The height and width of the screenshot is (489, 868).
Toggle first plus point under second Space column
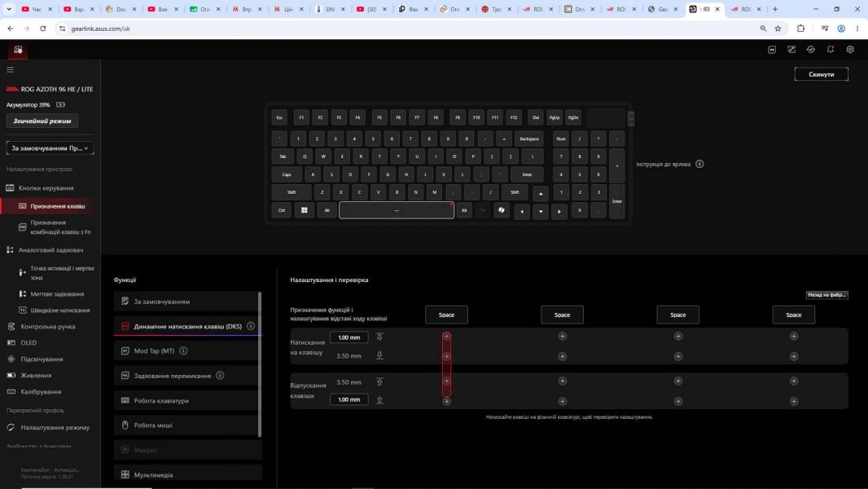(x=562, y=336)
